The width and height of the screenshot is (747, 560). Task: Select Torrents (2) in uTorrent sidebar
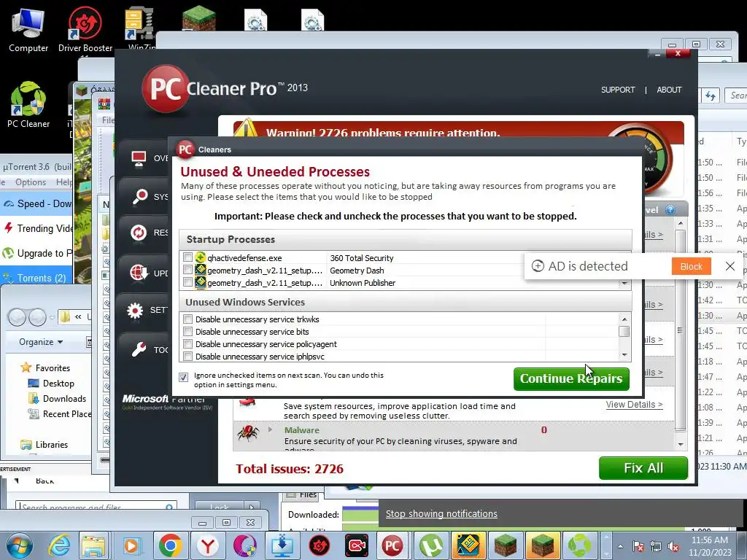[36, 278]
